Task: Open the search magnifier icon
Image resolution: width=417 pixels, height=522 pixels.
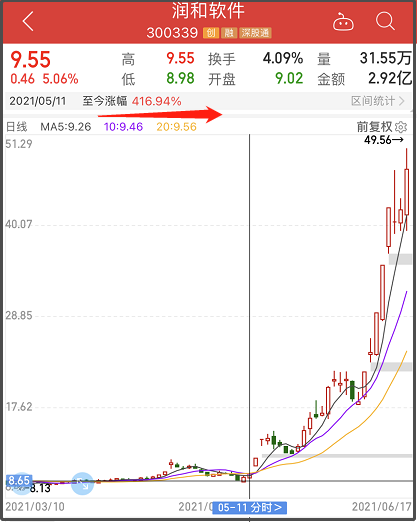Action: pyautogui.click(x=385, y=21)
